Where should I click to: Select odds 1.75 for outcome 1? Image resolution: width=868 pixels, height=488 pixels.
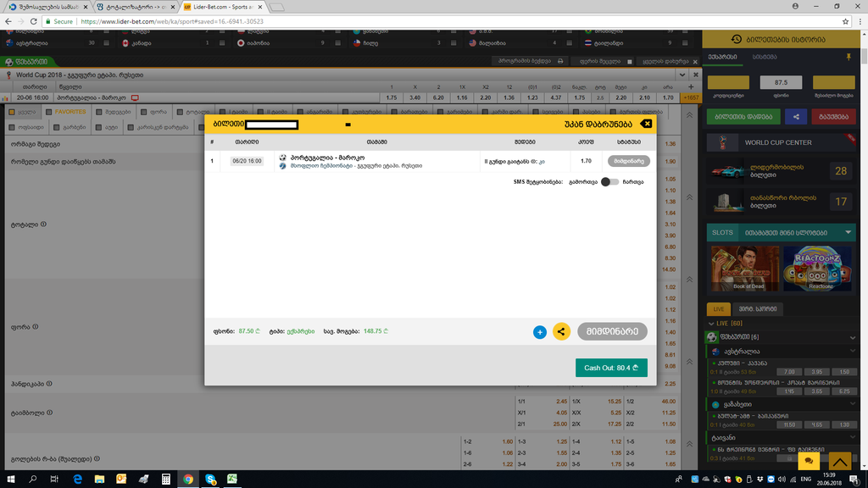[392, 97]
